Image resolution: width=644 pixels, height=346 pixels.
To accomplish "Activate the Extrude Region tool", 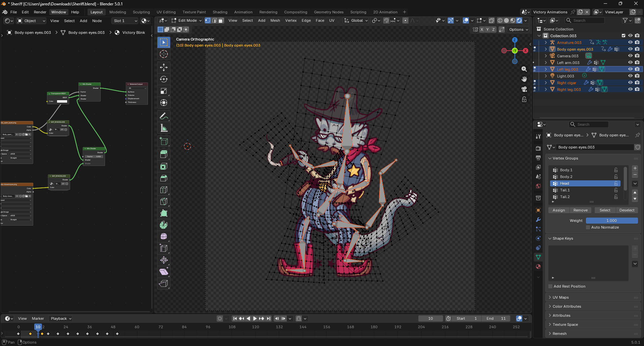I will click(x=164, y=155).
